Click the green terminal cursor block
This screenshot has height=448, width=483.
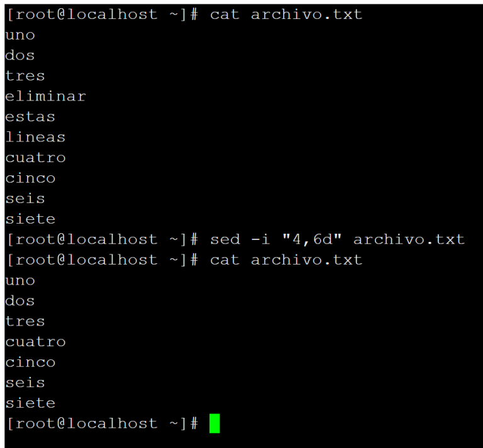(214, 423)
